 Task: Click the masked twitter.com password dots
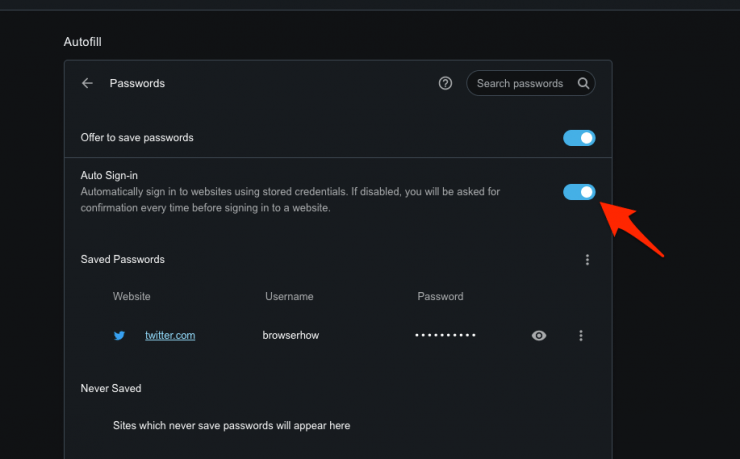pos(445,335)
